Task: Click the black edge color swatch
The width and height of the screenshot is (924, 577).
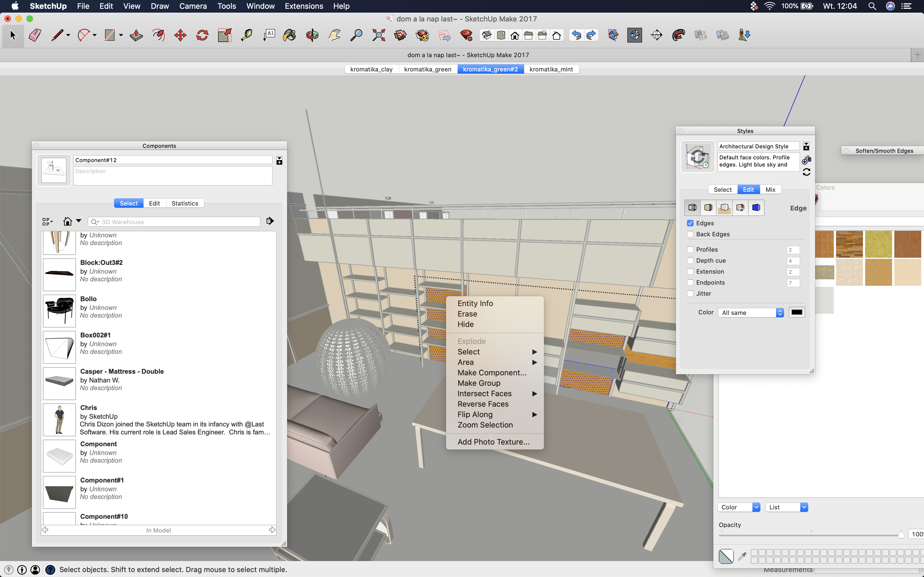Action: [x=797, y=313]
